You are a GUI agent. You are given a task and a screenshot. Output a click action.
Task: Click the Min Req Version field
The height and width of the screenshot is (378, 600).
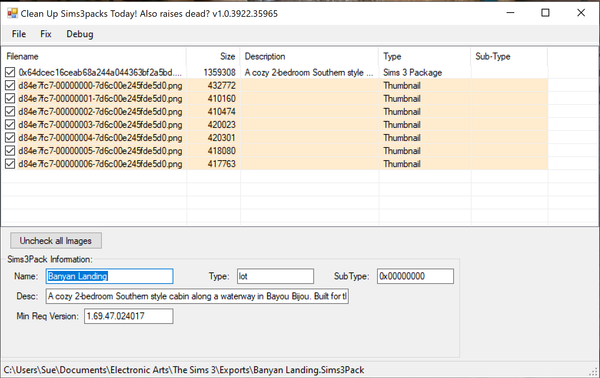129,316
